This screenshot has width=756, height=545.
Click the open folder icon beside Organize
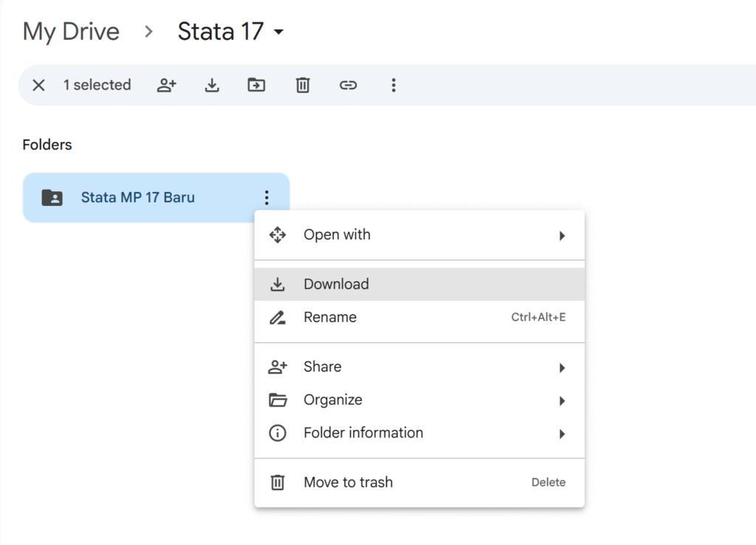pos(278,400)
